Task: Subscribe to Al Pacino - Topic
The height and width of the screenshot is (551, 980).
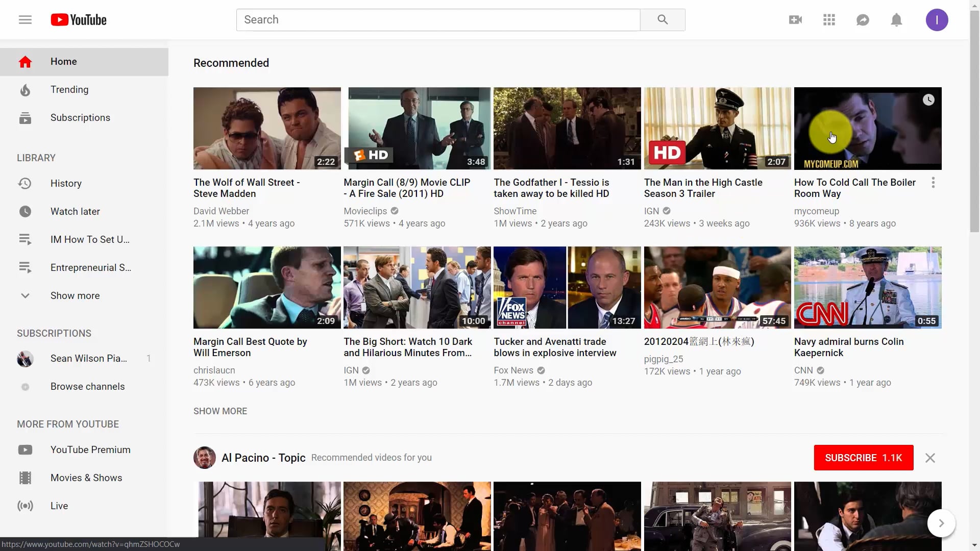Action: click(x=864, y=458)
